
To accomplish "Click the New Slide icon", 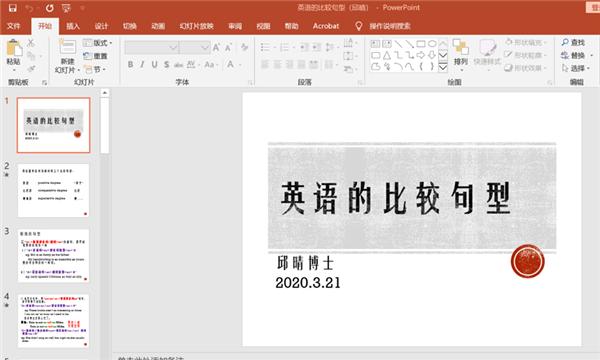I will pyautogui.click(x=67, y=47).
